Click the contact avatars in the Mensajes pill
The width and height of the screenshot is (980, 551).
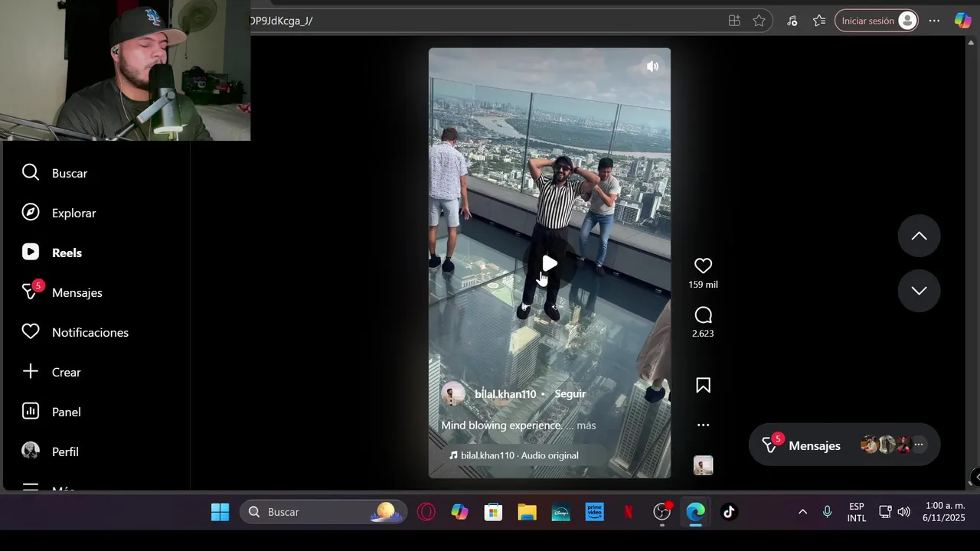[x=886, y=445]
